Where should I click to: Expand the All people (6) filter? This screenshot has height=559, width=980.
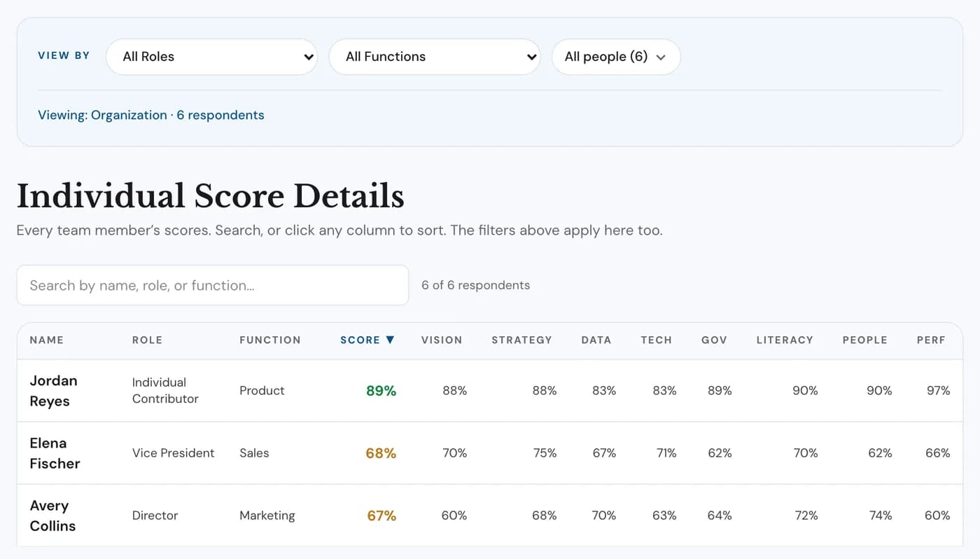click(x=616, y=57)
